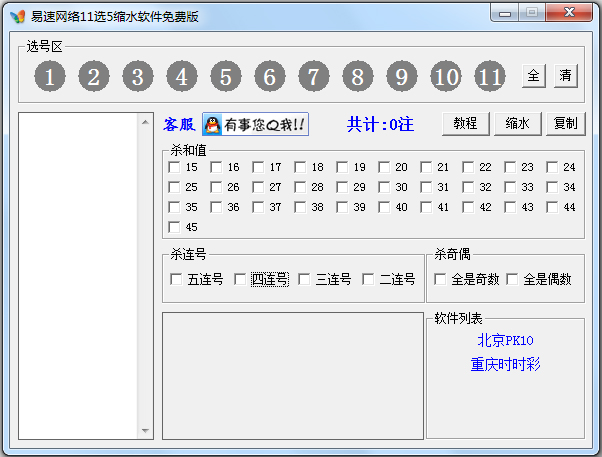Select number ball 9
This screenshot has width=602, height=457.
[402, 76]
